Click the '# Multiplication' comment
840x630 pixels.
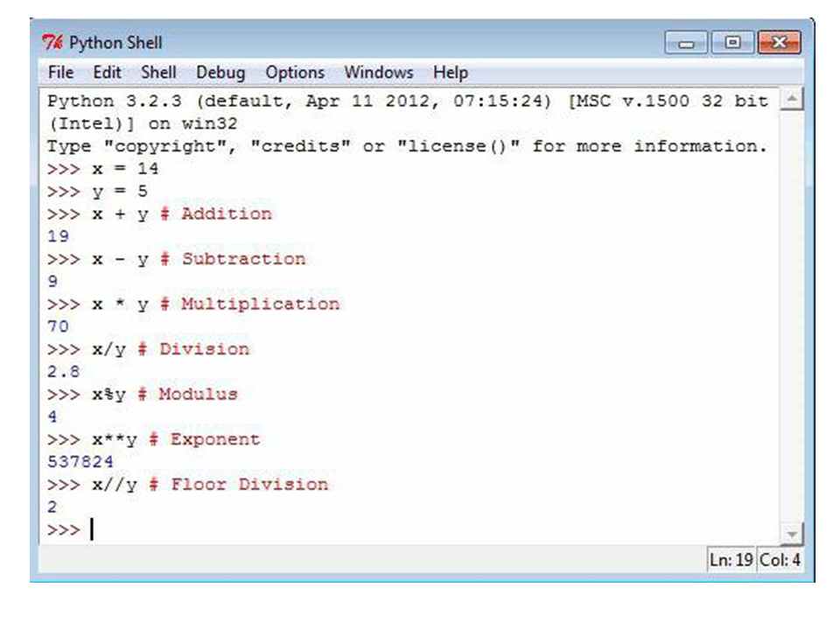pos(249,304)
